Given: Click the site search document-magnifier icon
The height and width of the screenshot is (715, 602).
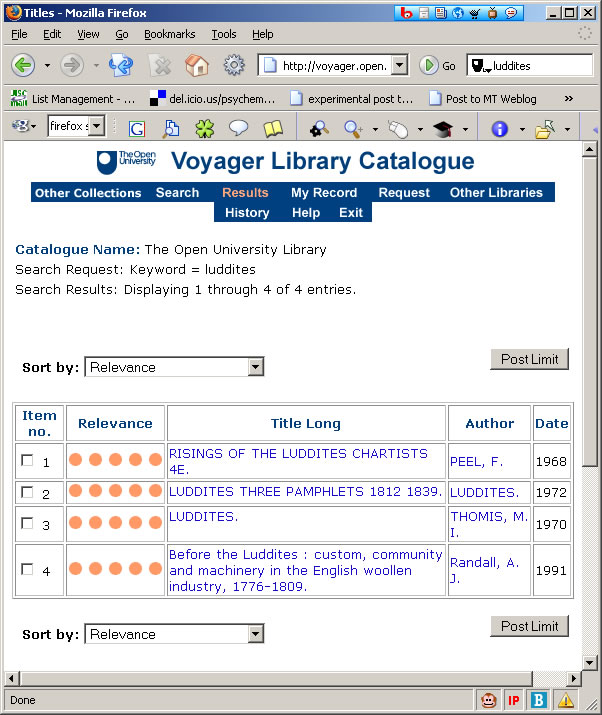Looking at the screenshot, I should (x=171, y=129).
